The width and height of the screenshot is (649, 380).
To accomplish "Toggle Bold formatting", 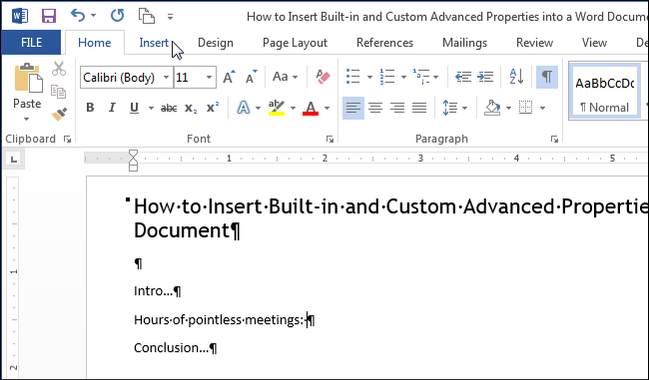I will pos(90,108).
